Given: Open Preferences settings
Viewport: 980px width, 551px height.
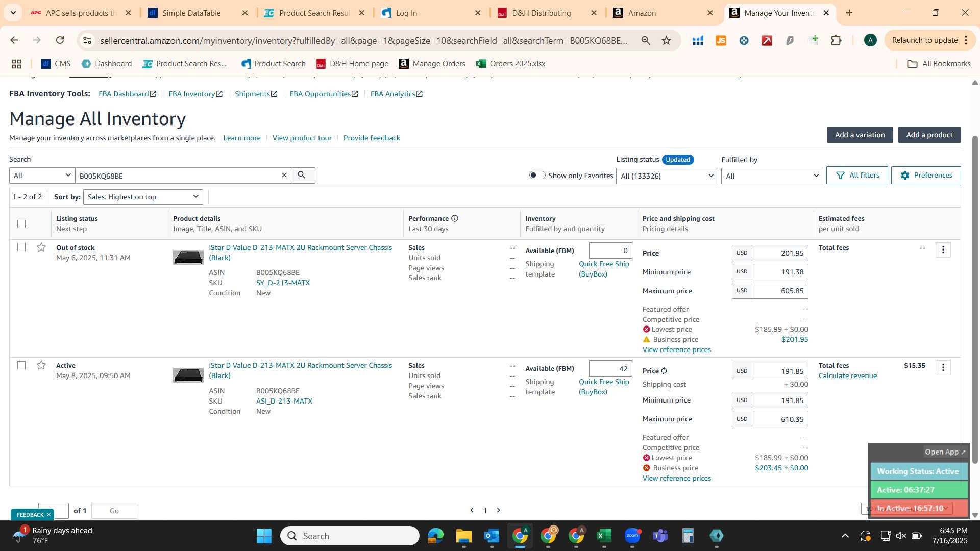Looking at the screenshot, I should [926, 175].
